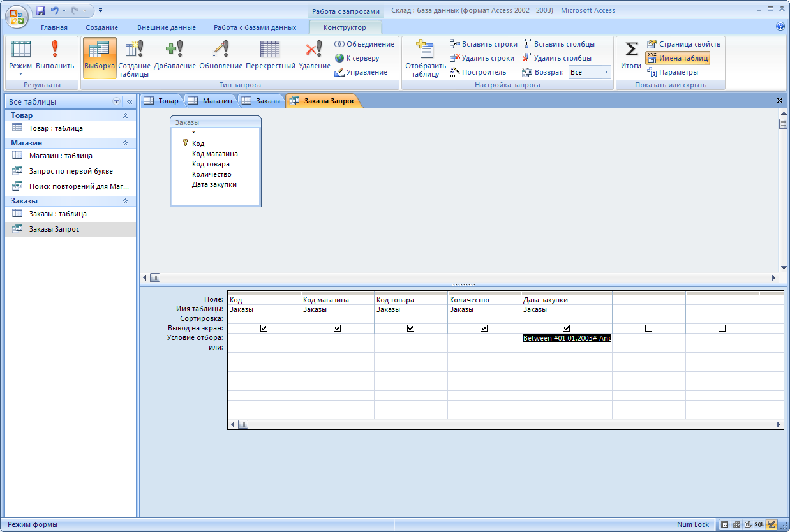The width and height of the screenshot is (790, 532).
Task: Choose Обновление query type
Action: [x=220, y=57]
